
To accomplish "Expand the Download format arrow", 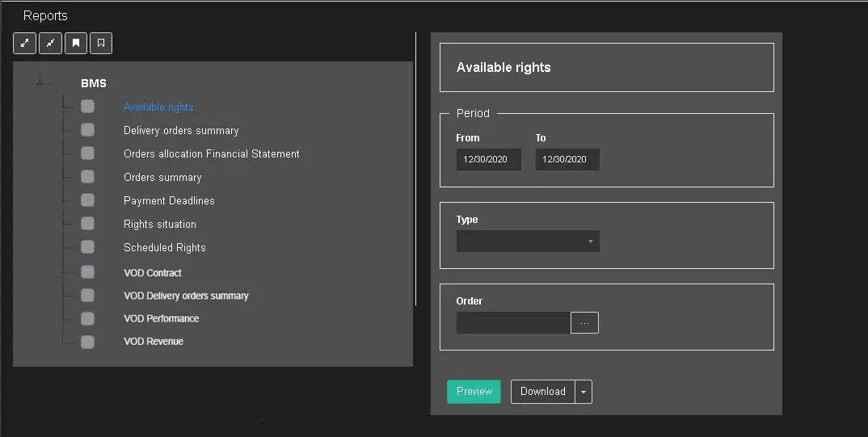I will tap(584, 392).
